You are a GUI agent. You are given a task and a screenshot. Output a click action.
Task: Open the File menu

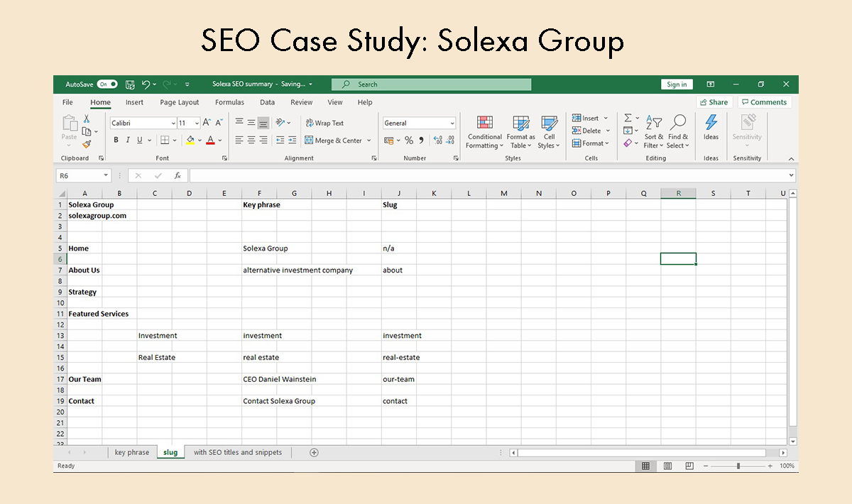click(67, 102)
